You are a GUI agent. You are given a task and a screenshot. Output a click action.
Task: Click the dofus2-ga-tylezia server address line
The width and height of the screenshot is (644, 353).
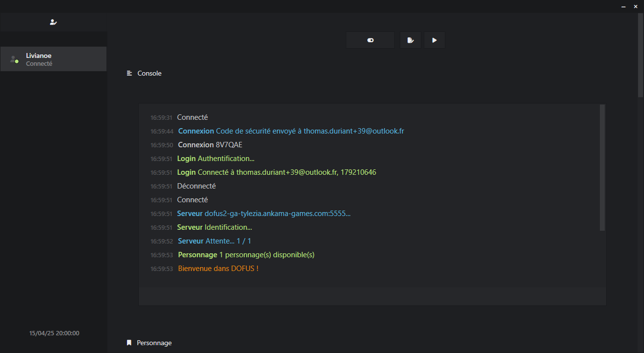[x=277, y=214]
